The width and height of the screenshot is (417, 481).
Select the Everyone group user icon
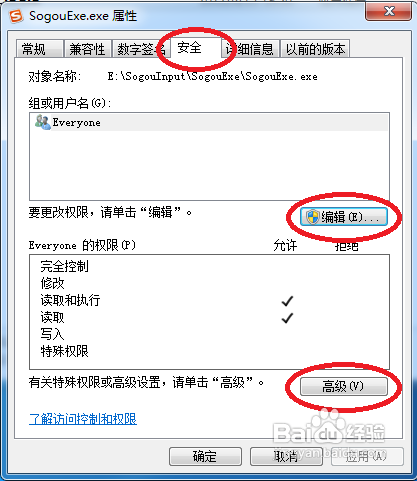(x=42, y=122)
